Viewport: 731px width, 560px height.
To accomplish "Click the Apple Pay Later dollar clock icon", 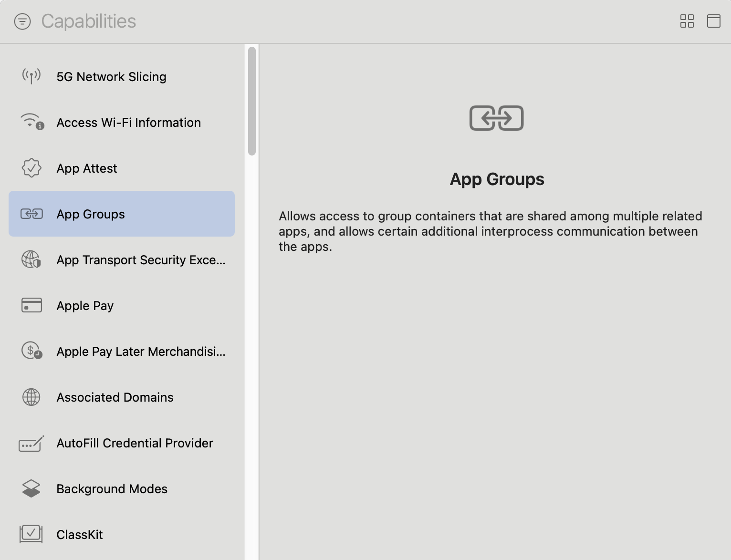I will click(32, 351).
